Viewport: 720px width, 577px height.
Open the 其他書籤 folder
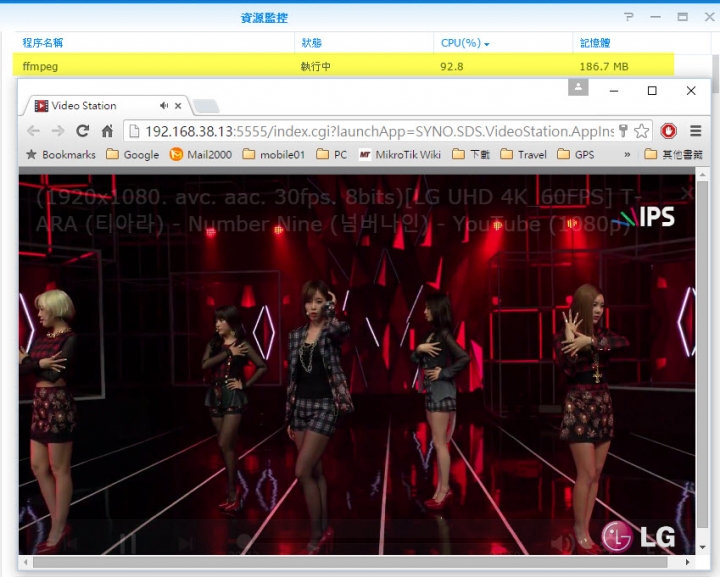674,155
